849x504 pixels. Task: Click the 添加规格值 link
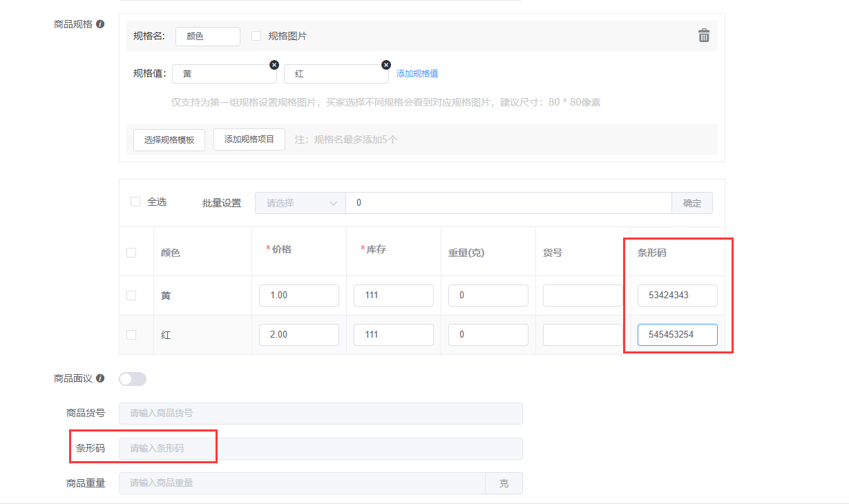417,74
